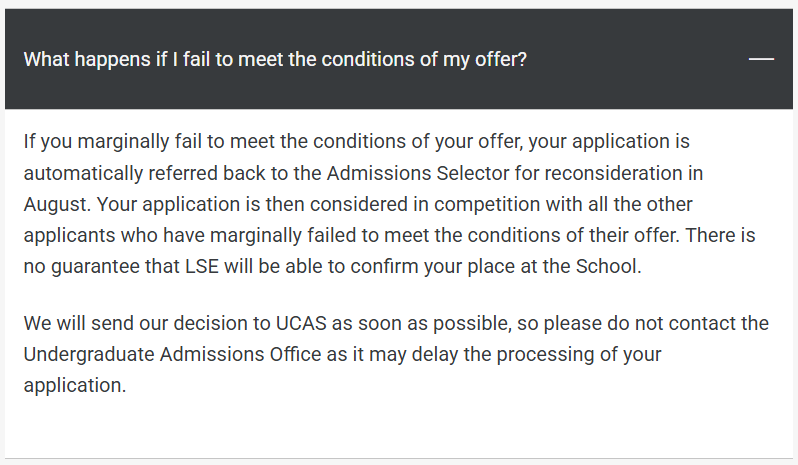Click 'We will send our decision' text
Screen dimensions: 798x465
coord(147,324)
